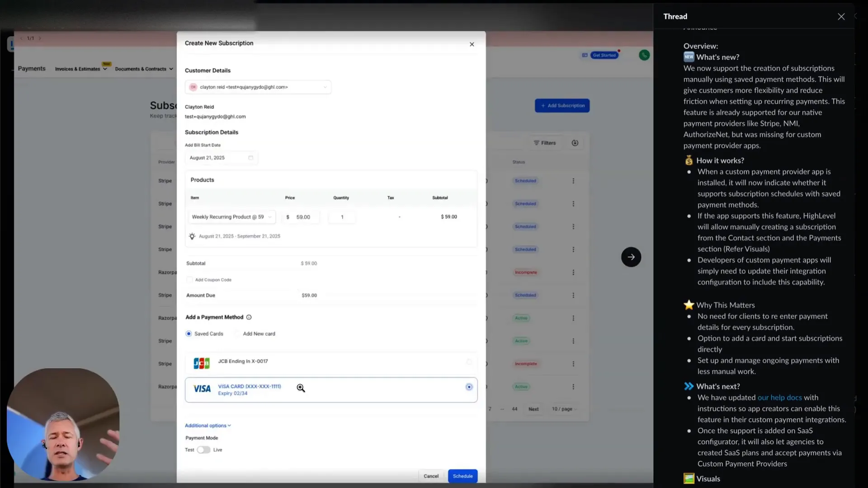This screenshot has height=488, width=868.
Task: Close the Thread panel
Action: 841,17
